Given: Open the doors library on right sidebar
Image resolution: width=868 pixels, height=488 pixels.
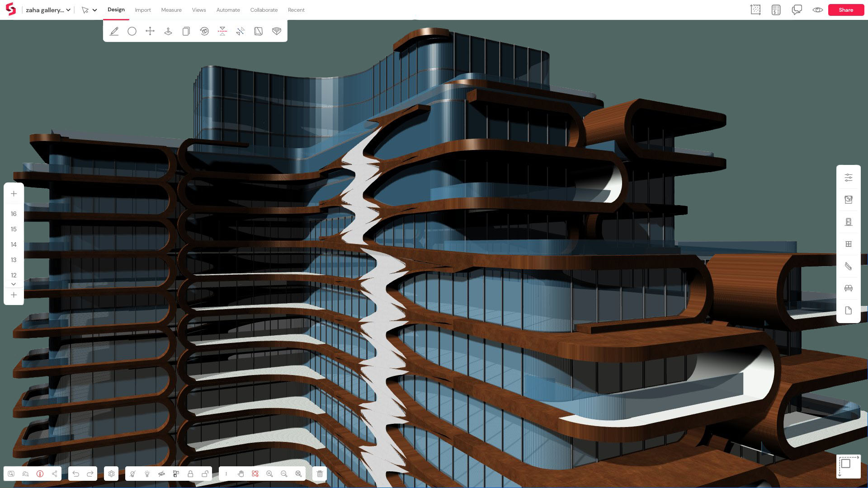Looking at the screenshot, I should pyautogui.click(x=849, y=222).
